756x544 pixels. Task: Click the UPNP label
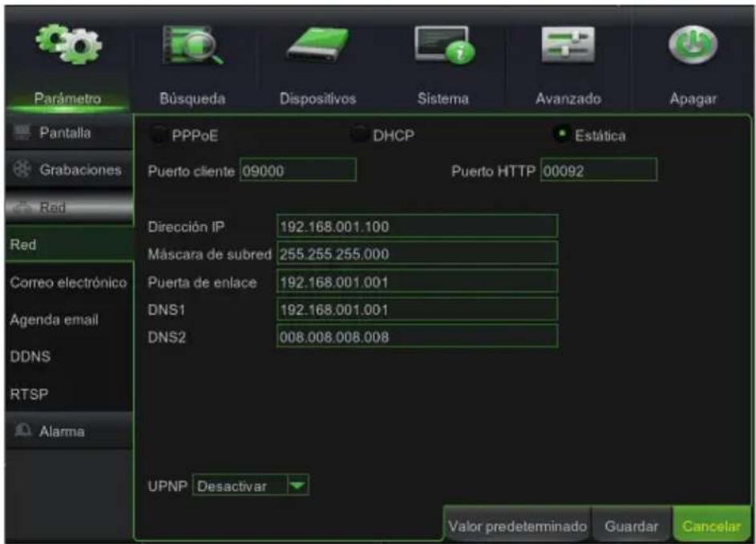click(168, 486)
